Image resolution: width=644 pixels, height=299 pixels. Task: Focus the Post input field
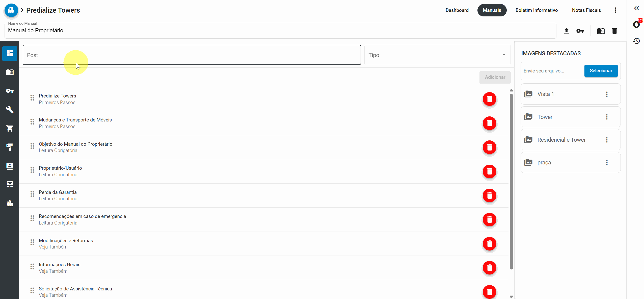(x=192, y=55)
